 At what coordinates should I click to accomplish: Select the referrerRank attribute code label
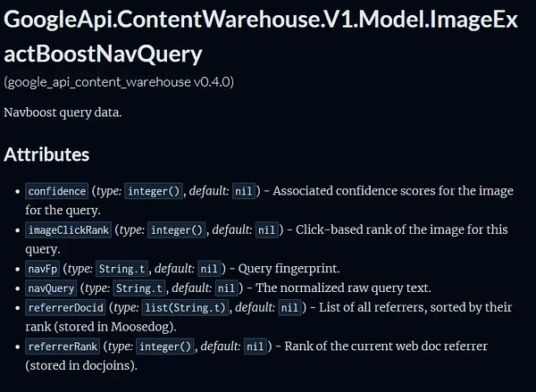[x=63, y=346]
